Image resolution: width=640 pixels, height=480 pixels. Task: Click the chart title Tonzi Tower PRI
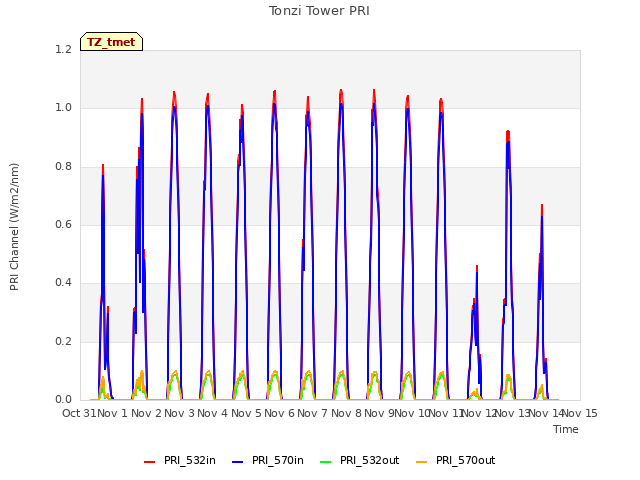(319, 11)
